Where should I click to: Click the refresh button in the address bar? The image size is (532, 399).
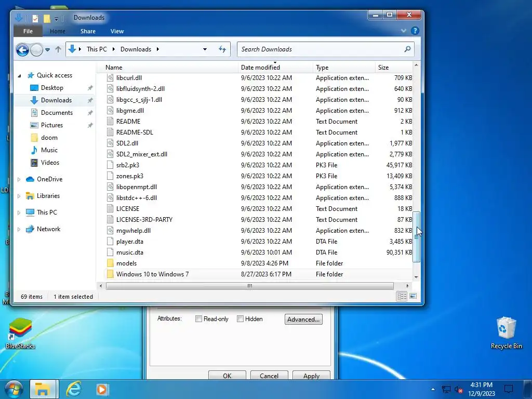coord(222,49)
